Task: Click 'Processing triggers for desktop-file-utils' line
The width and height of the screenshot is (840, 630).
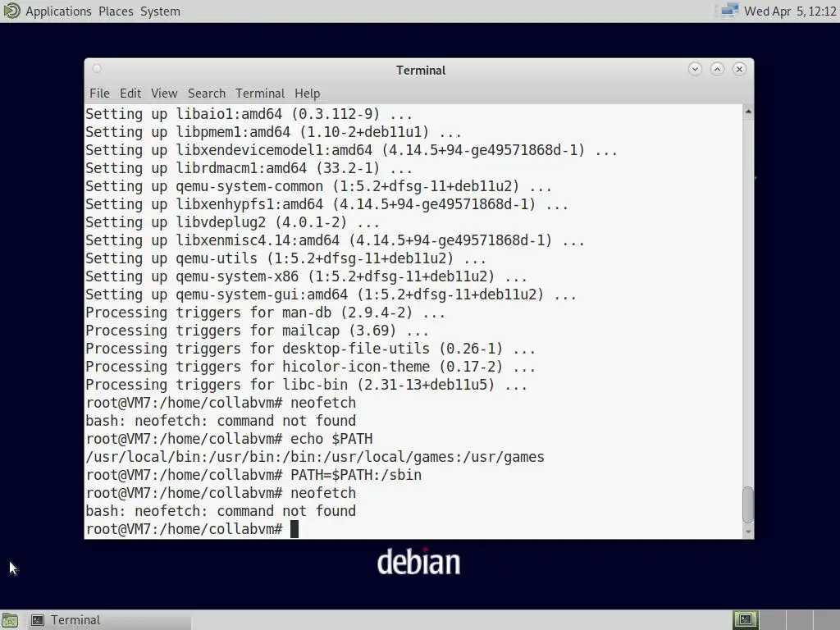Action: click(x=311, y=348)
